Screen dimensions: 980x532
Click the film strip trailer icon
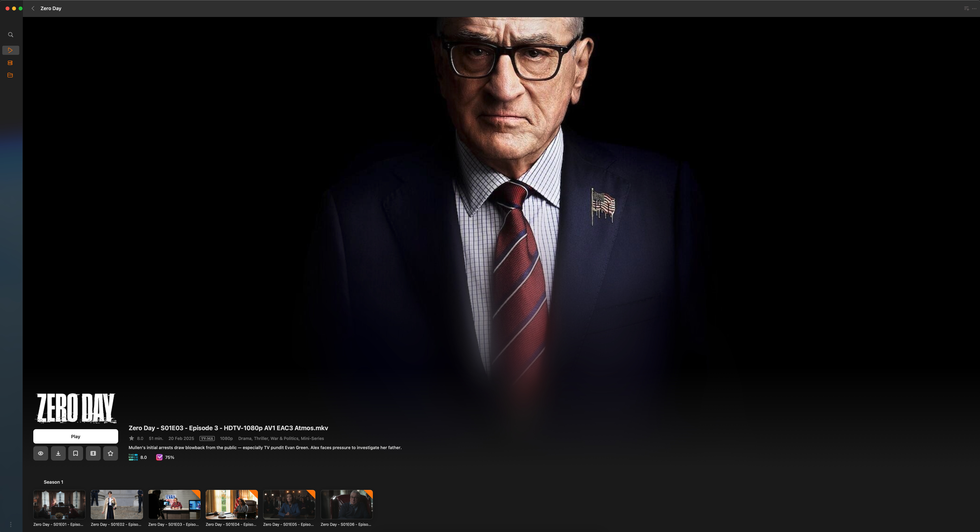coord(93,453)
